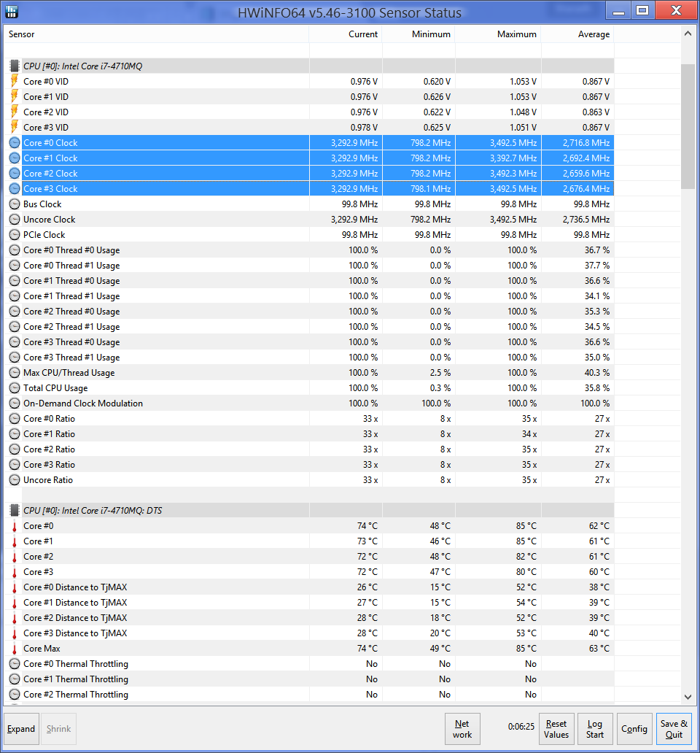
Task: Click the Core #1 DTS row label
Action: point(39,541)
